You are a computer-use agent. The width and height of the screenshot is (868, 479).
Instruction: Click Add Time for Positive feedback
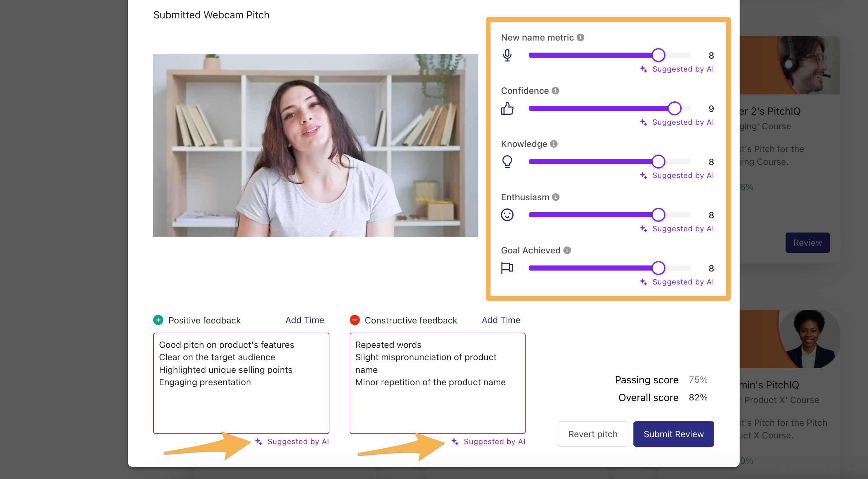click(304, 320)
